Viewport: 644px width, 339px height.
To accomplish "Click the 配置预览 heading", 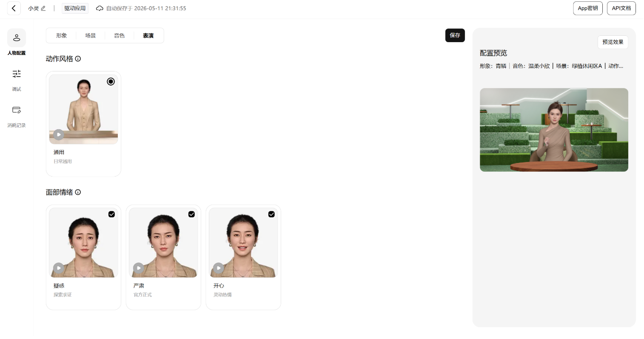I will pos(493,53).
